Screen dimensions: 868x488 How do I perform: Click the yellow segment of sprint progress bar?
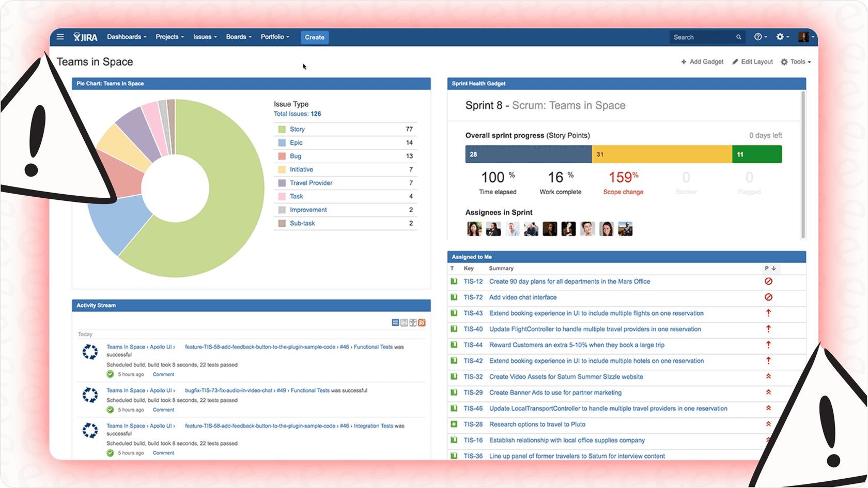(661, 154)
